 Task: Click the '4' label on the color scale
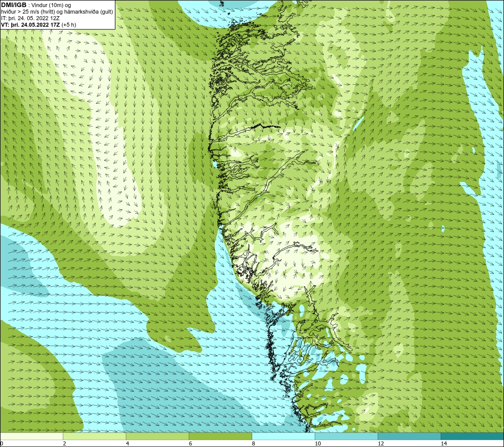(128, 443)
